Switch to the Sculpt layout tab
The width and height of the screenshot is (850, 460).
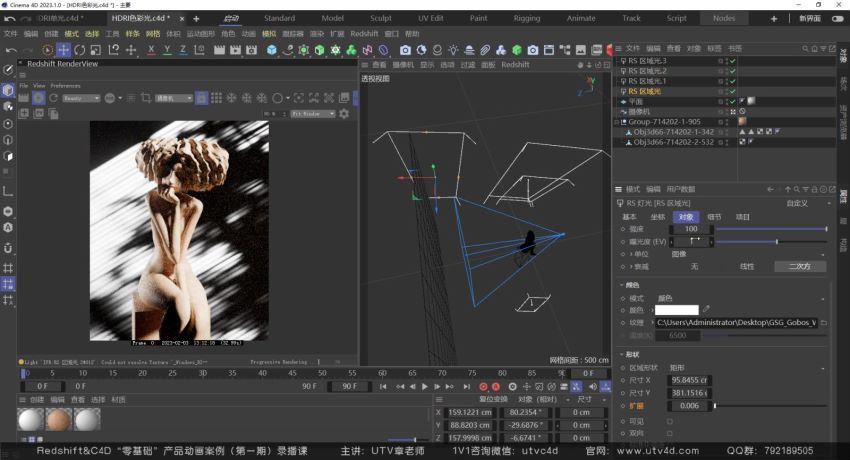click(x=381, y=18)
